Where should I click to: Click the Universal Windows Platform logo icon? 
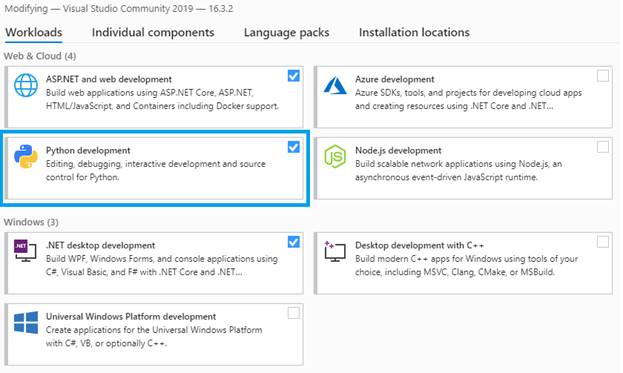[x=26, y=322]
